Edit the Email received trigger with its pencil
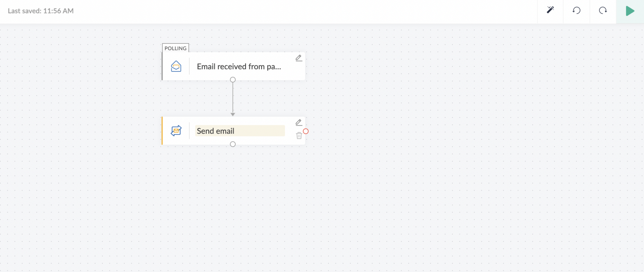The width and height of the screenshot is (644, 272). tap(299, 58)
